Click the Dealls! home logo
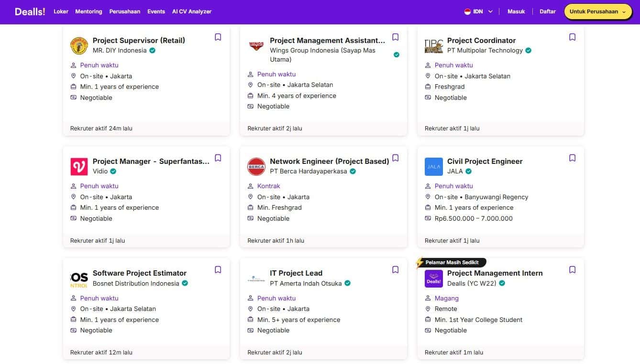This screenshot has width=640, height=364. (30, 11)
